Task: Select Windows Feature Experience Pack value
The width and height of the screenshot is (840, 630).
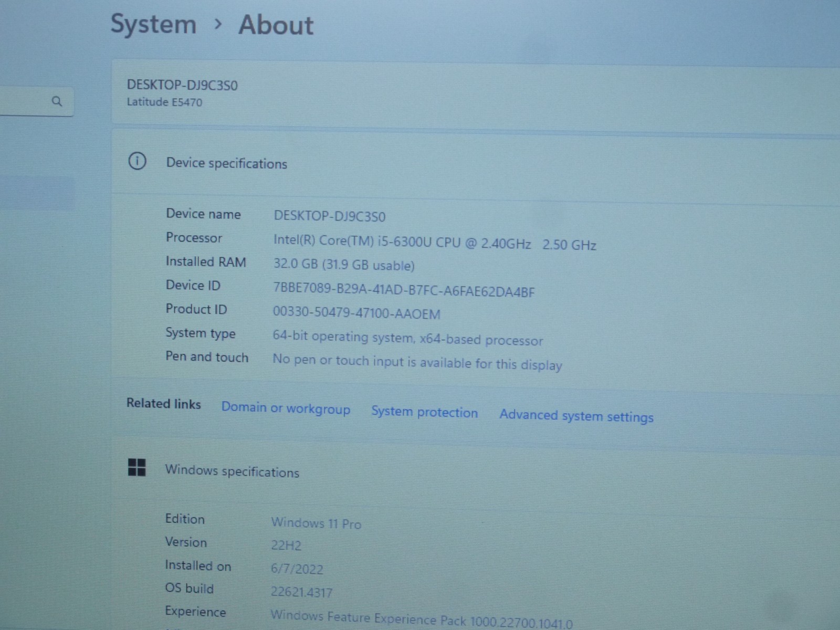Action: pyautogui.click(x=422, y=618)
